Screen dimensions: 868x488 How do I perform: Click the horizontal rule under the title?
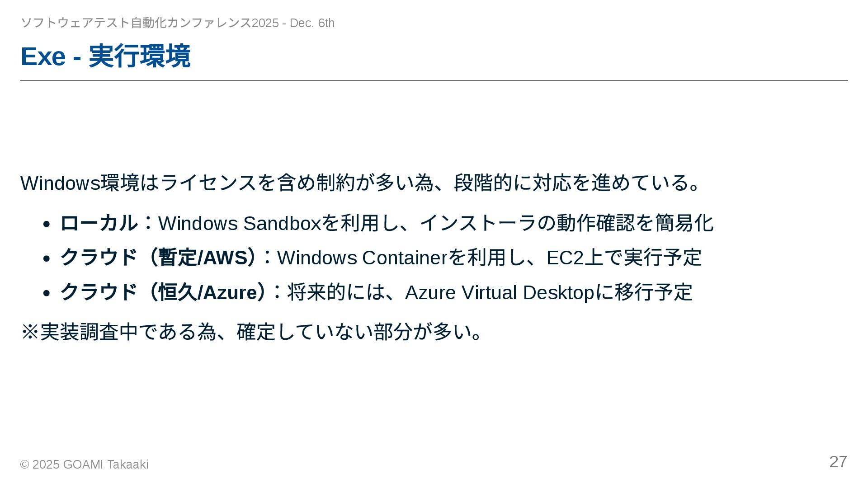[434, 80]
